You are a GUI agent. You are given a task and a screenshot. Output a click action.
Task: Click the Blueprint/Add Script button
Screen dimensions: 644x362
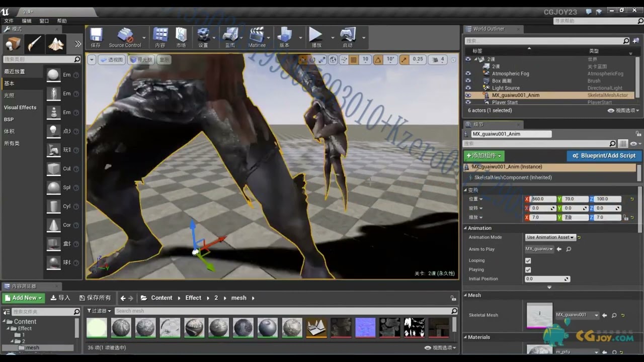(x=604, y=156)
